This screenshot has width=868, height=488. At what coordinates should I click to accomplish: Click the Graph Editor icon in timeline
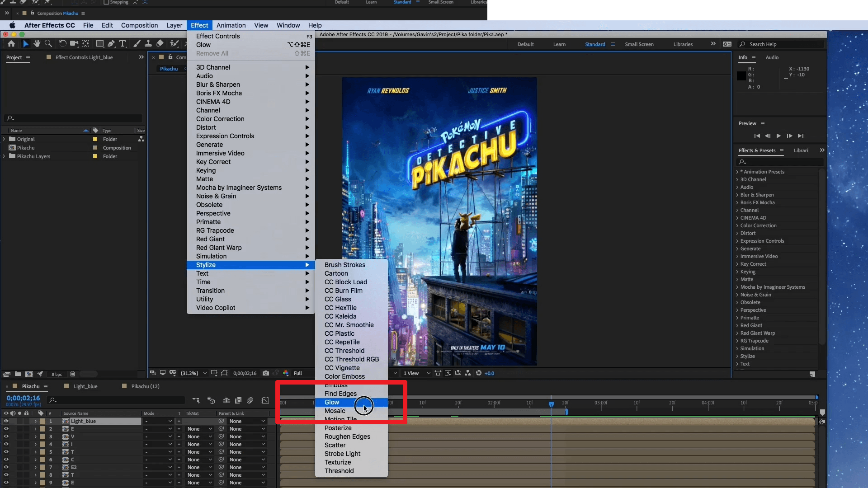(x=265, y=400)
